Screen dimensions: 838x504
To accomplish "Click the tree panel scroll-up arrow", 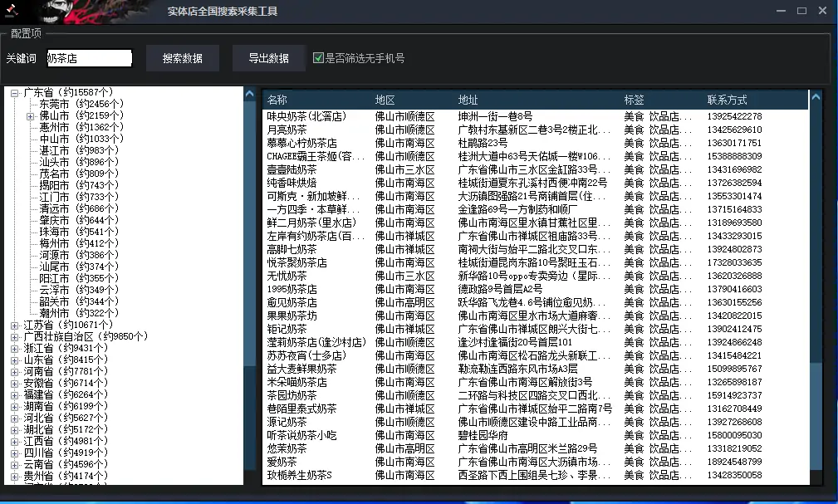I will (x=250, y=94).
